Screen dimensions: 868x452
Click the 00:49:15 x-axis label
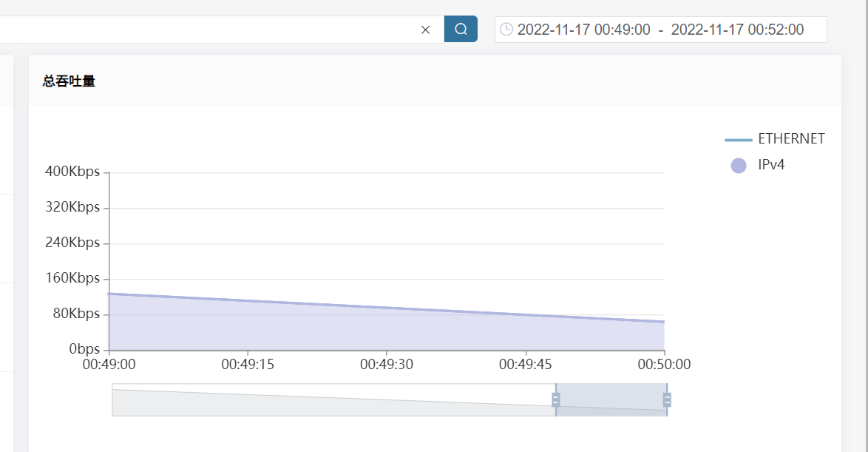pyautogui.click(x=247, y=365)
